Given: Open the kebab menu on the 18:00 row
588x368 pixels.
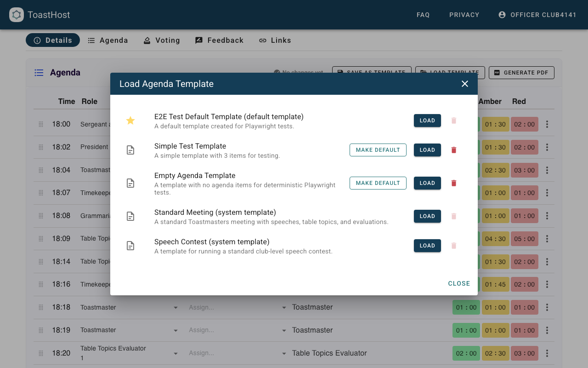Looking at the screenshot, I should 547,124.
